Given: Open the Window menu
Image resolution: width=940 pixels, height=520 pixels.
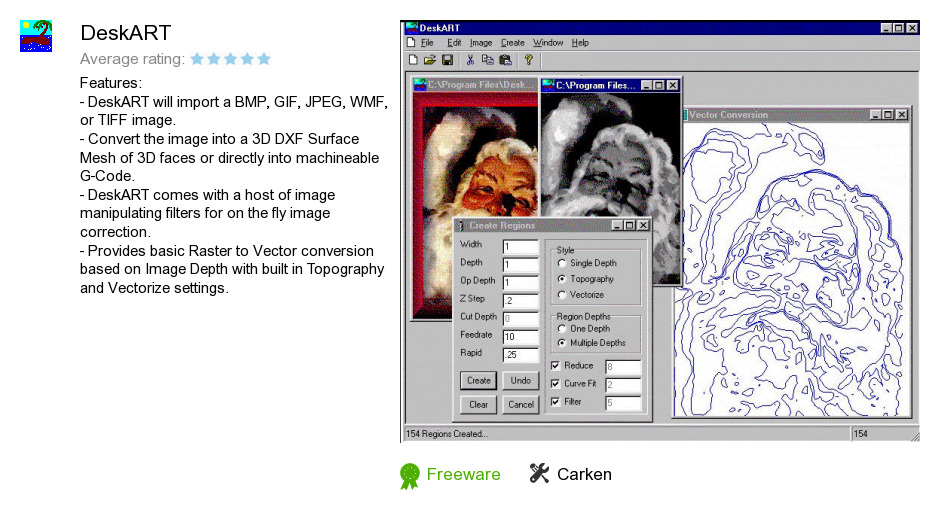Looking at the screenshot, I should (548, 43).
